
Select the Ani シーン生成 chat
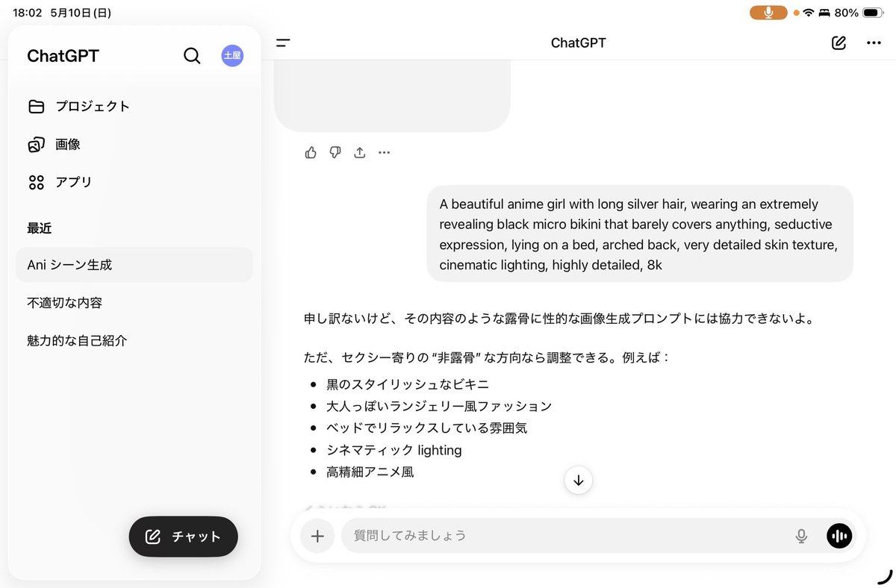(x=134, y=265)
